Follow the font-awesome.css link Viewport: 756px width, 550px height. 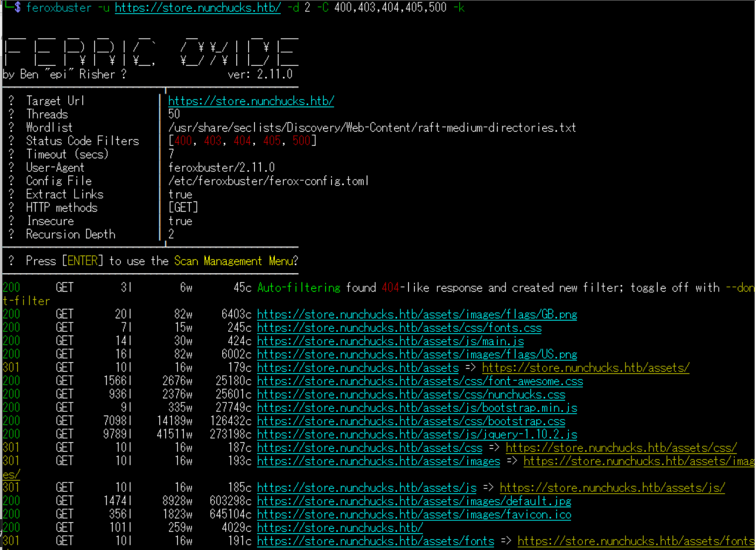pyautogui.click(x=419, y=381)
